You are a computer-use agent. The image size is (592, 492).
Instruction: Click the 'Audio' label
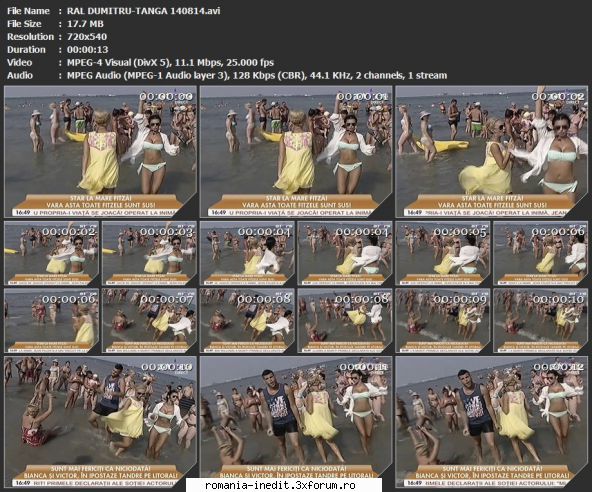click(x=20, y=75)
